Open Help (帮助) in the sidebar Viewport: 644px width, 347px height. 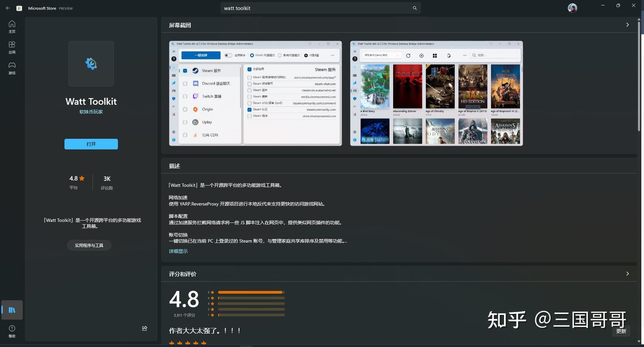pos(12,331)
